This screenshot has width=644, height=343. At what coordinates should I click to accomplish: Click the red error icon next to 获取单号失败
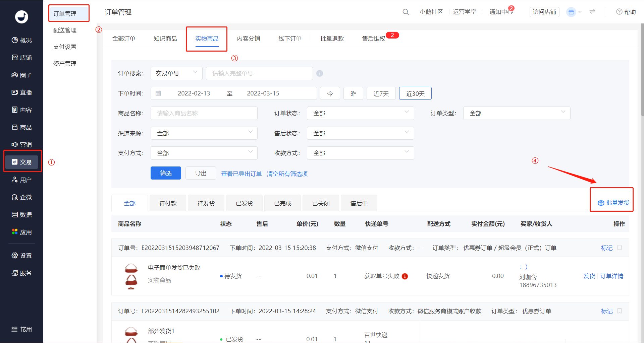405,276
